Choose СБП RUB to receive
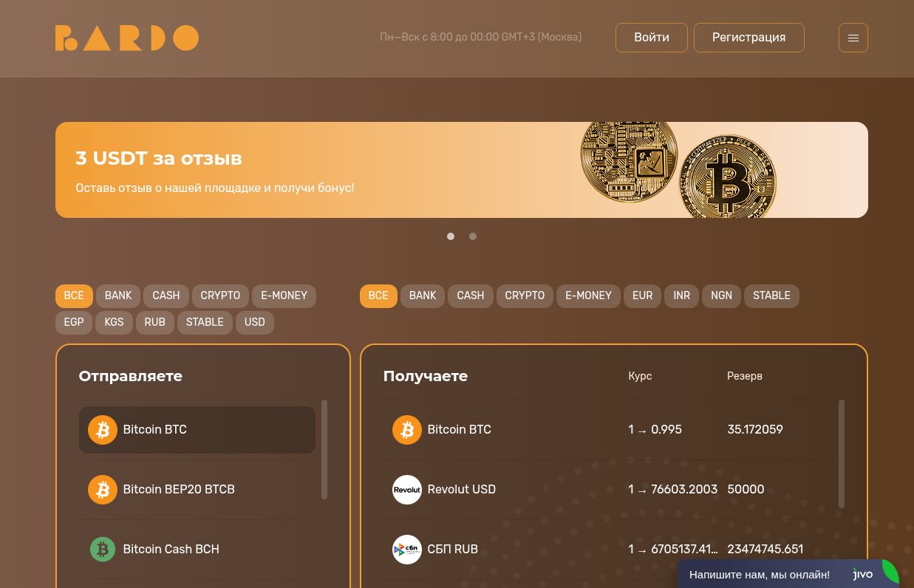Image resolution: width=914 pixels, height=588 pixels. (607, 550)
